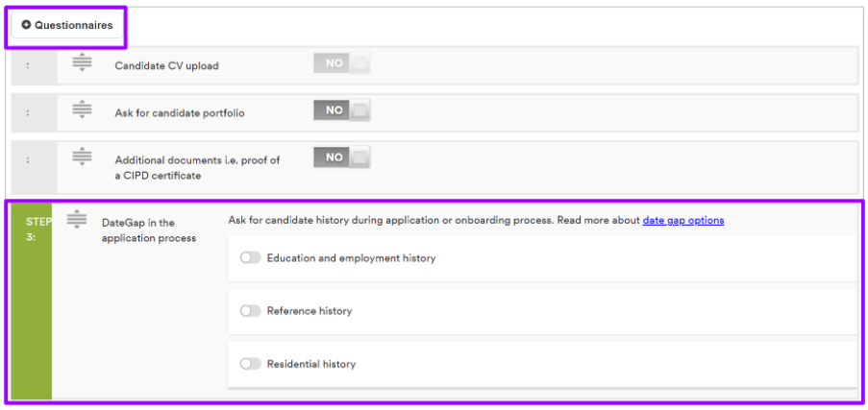Expand the Questionnaires section
Viewport: 868px width, 410px height.
click(67, 26)
